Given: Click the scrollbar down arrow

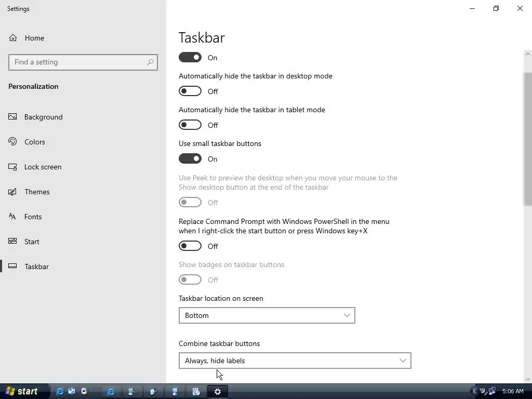Looking at the screenshot, I should tap(528, 379).
